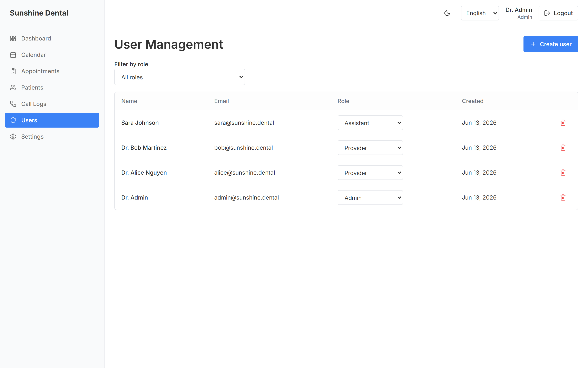The image size is (588, 368).
Task: Open Dr. Admin's Admin role dropdown
Action: 370,198
